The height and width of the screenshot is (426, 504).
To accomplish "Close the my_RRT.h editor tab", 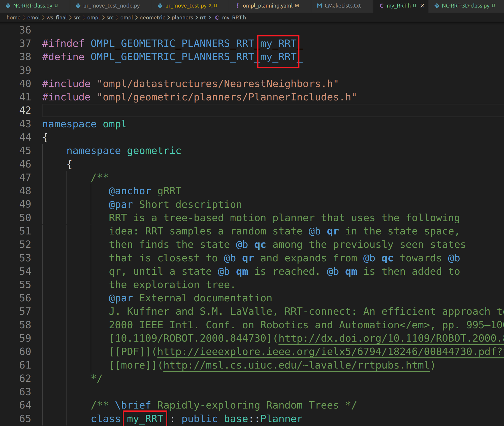I will click(422, 6).
